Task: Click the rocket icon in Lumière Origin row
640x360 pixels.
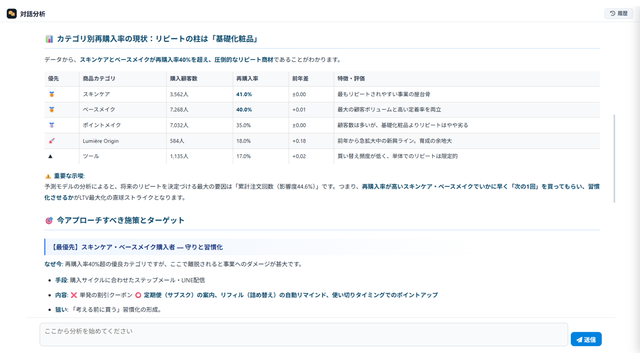Action: 51,141
